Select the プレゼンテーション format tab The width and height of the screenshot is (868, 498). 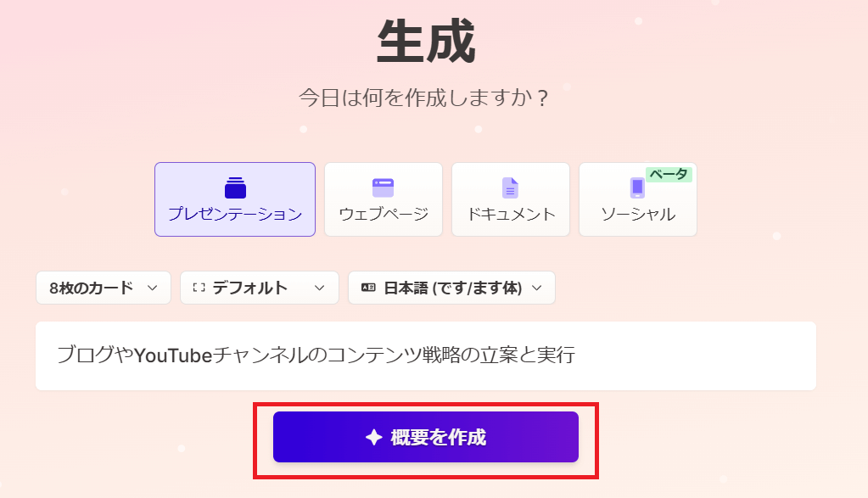coord(235,199)
